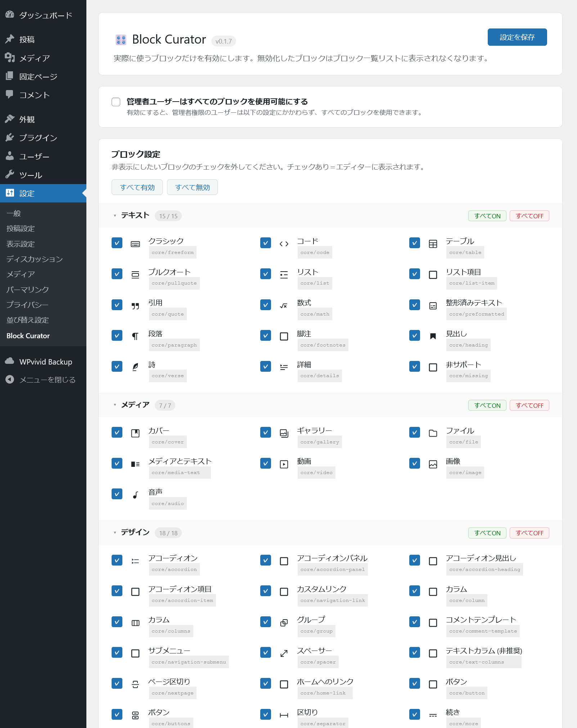The height and width of the screenshot is (728, 577).
Task: Click すべてOFF for the テキスト section
Action: pyautogui.click(x=529, y=215)
